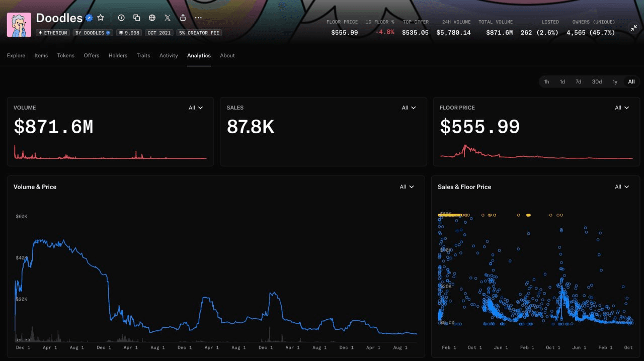
Task: Open the Volume & Price chart range dropdown
Action: click(x=407, y=187)
